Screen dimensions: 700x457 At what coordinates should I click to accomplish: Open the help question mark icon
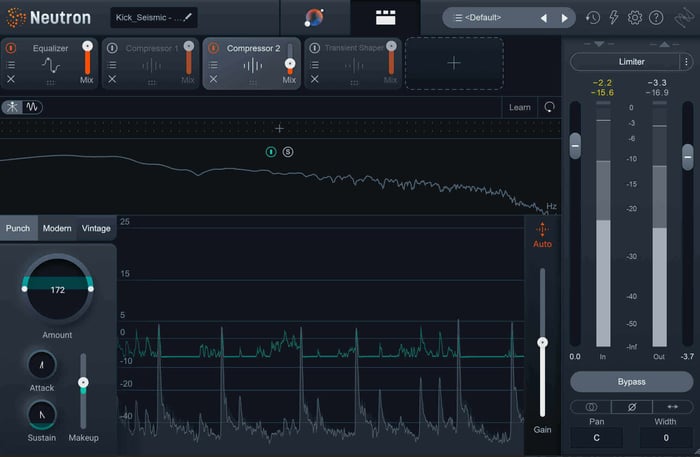coord(656,18)
